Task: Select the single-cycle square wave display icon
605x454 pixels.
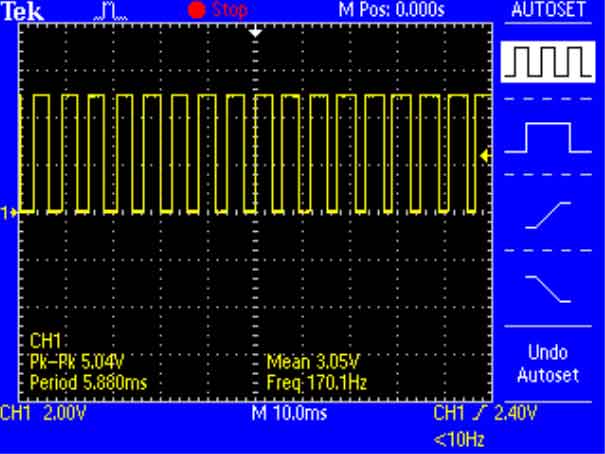Action: 547,137
